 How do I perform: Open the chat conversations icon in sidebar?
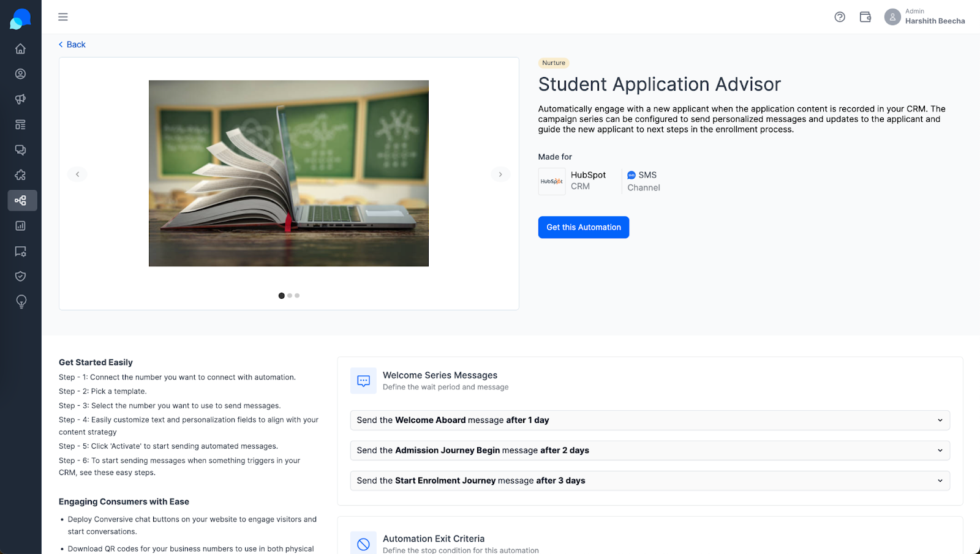(20, 150)
